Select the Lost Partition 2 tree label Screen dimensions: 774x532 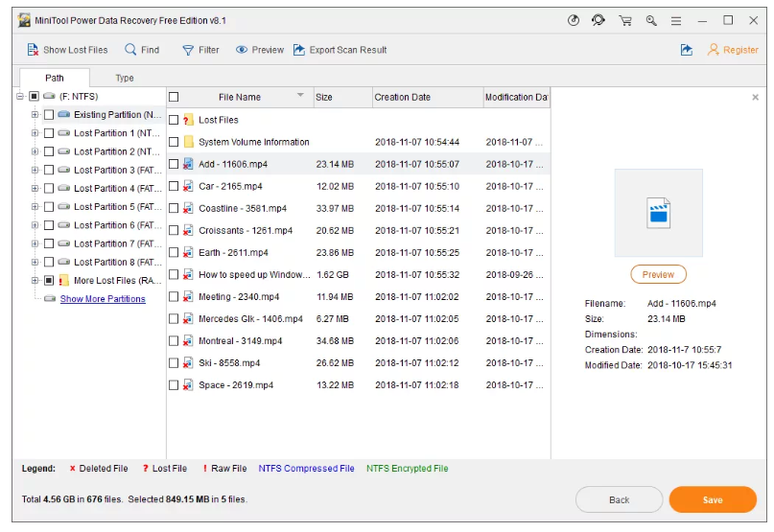click(x=117, y=151)
